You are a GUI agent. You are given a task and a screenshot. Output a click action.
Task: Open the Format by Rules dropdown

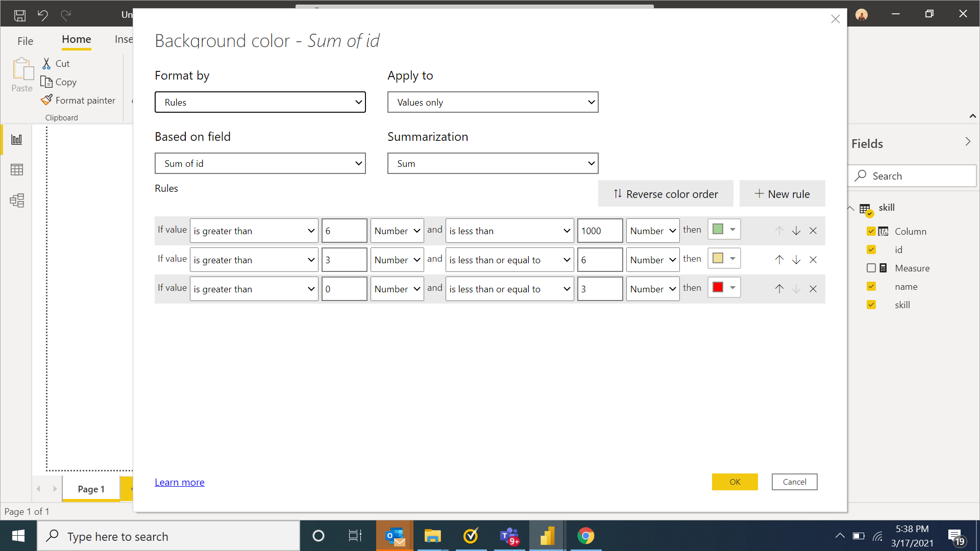point(260,102)
